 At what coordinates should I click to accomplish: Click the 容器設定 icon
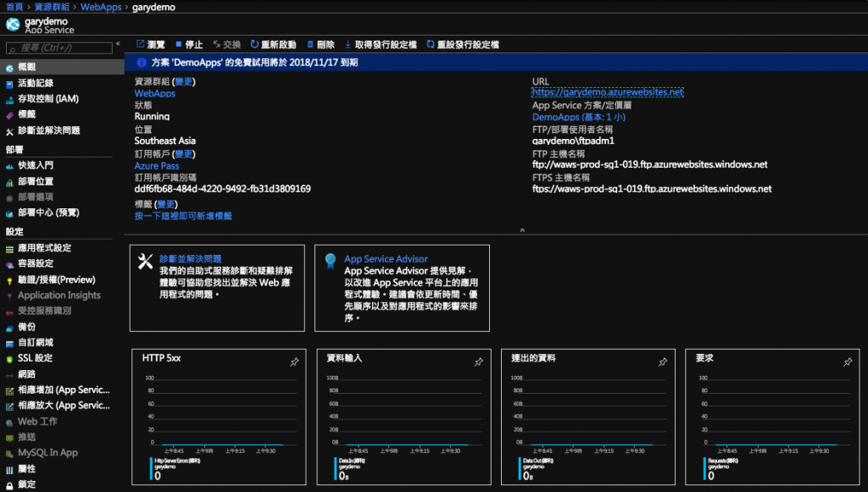point(9,264)
